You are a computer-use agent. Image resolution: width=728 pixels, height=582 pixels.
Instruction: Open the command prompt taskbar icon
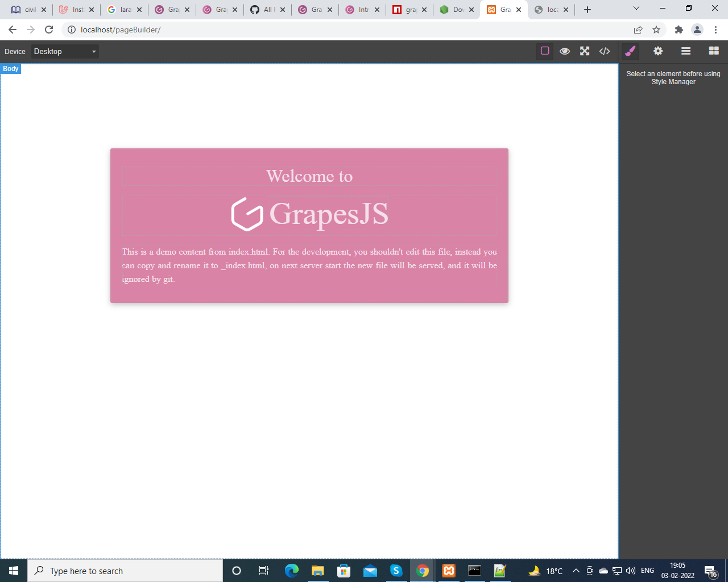474,571
